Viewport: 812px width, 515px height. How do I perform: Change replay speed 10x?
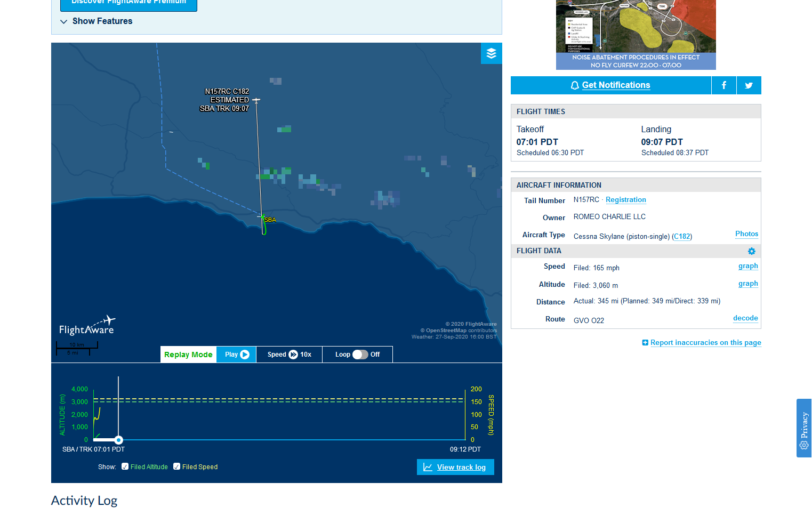pyautogui.click(x=290, y=355)
